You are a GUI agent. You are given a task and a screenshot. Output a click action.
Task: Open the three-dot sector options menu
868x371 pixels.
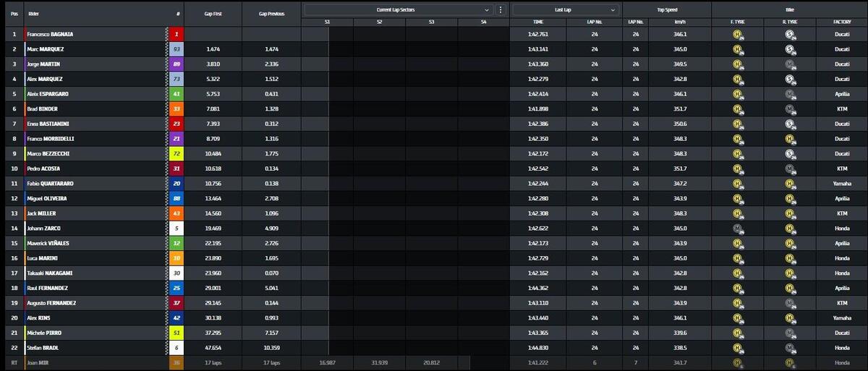(x=501, y=10)
